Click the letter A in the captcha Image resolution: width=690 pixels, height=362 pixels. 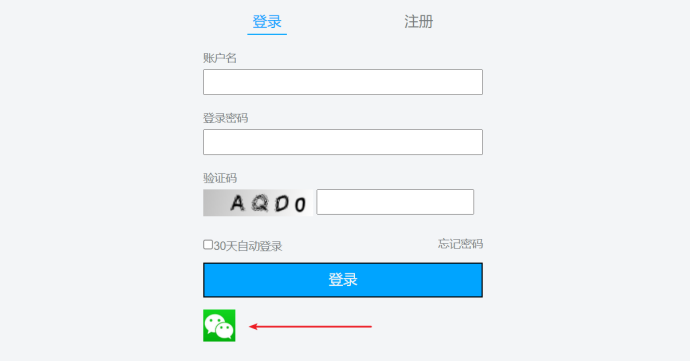click(238, 203)
